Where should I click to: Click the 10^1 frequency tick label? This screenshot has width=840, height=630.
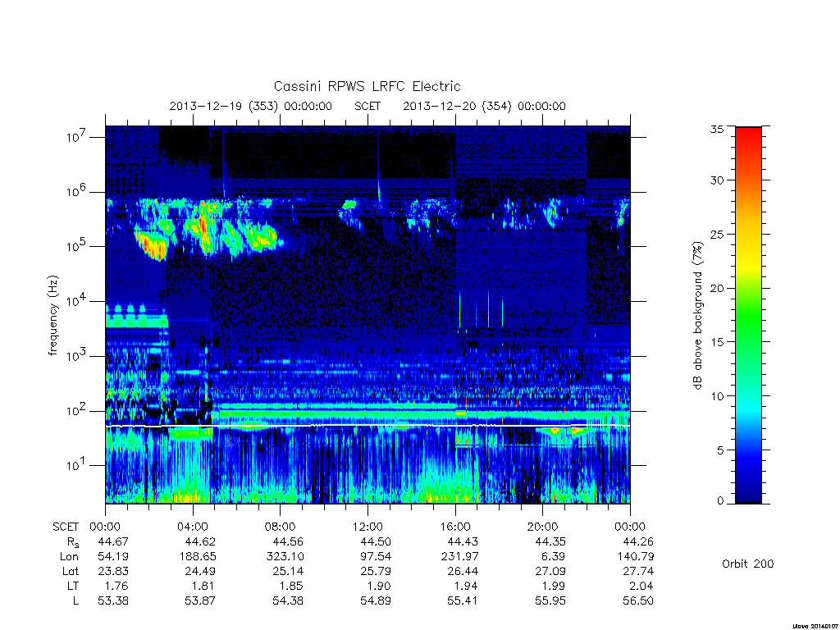76,466
